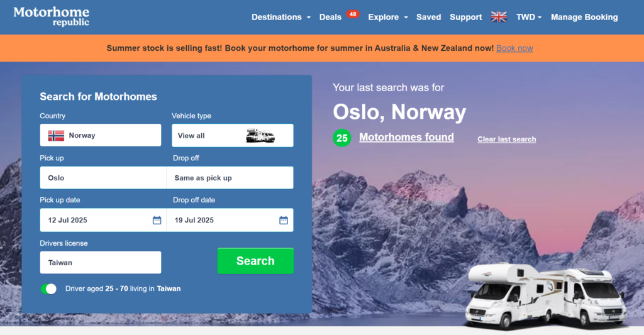This screenshot has width=644, height=335.
Task: Follow the Book now link in banner
Action: [514, 48]
